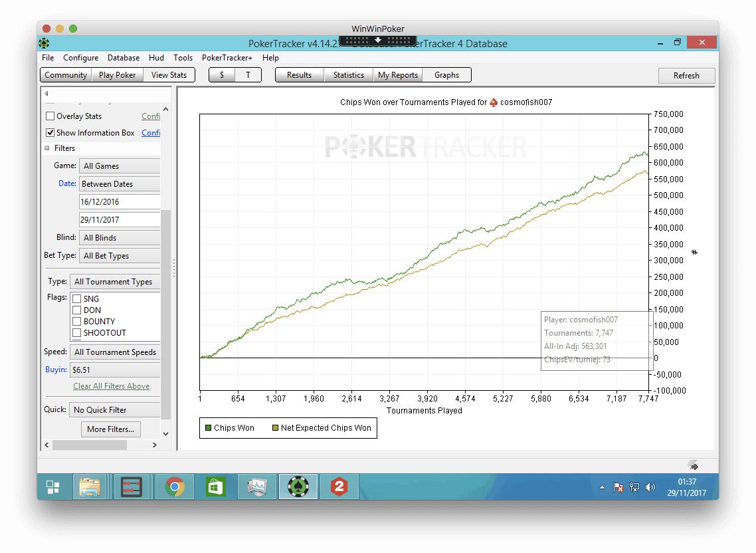Switch to the Statistics tab
756x553 pixels.
pos(348,75)
